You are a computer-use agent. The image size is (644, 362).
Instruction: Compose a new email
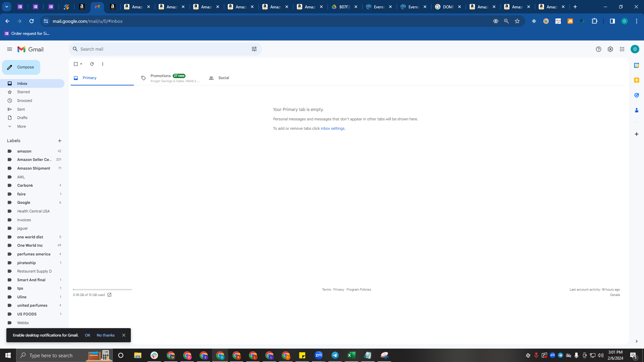pyautogui.click(x=21, y=67)
